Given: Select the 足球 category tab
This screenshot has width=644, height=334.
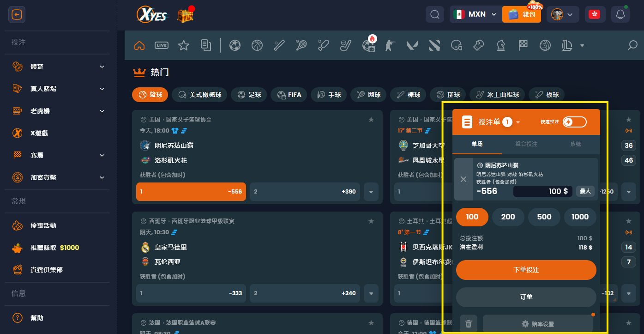Looking at the screenshot, I should click(249, 95).
